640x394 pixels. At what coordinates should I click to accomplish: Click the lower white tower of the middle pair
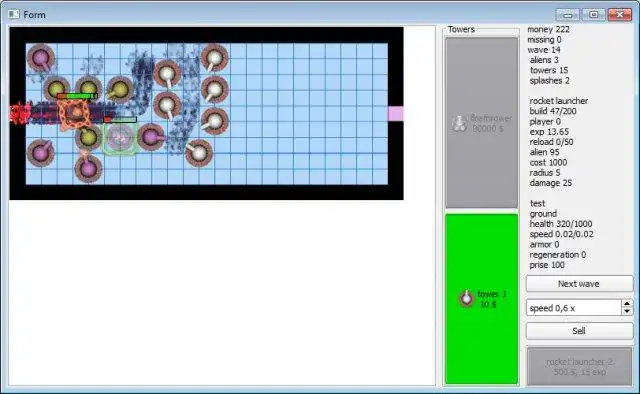tap(167, 105)
